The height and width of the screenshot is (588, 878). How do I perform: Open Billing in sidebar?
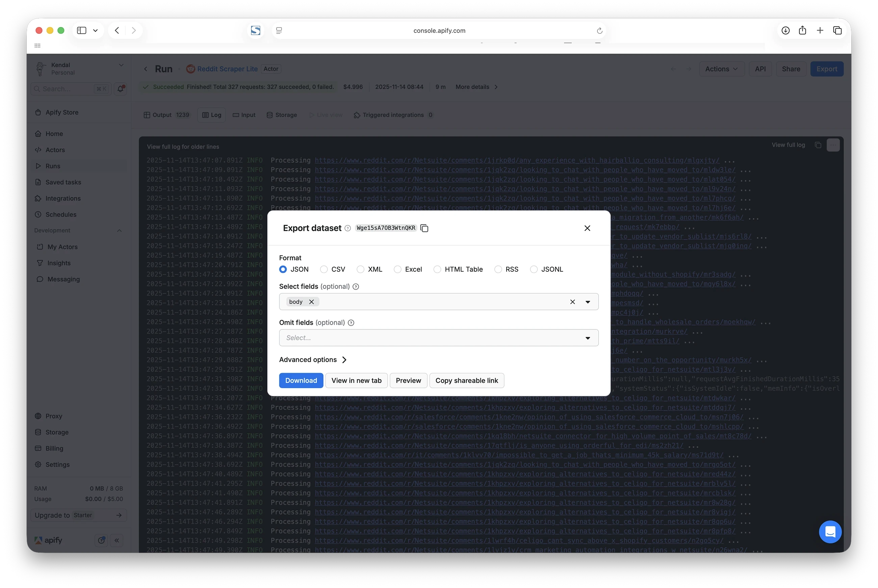[x=79, y=448]
